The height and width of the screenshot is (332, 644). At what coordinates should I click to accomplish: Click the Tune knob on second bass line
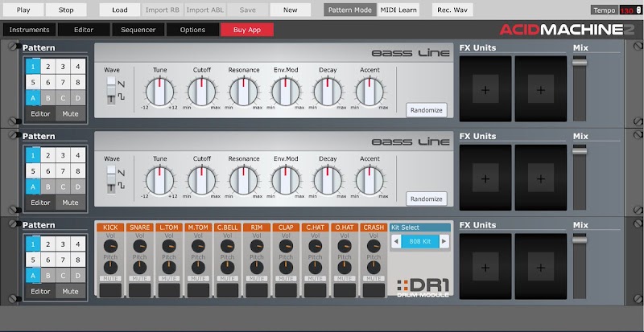159,180
